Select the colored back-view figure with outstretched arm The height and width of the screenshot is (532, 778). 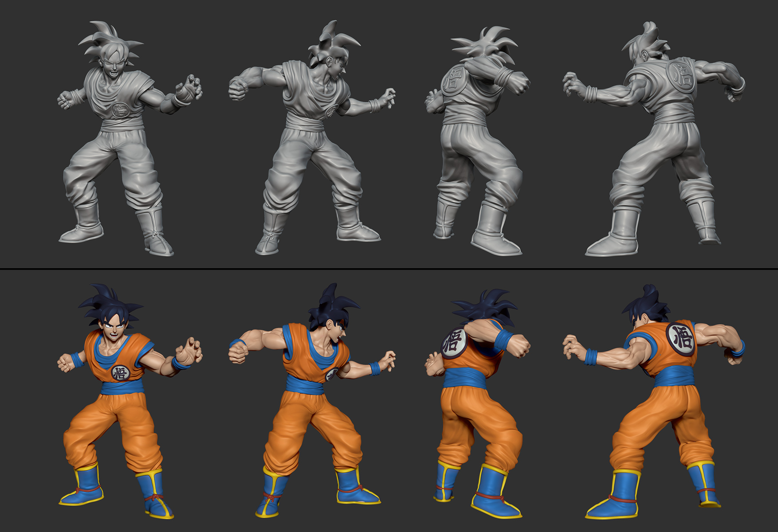(x=654, y=402)
